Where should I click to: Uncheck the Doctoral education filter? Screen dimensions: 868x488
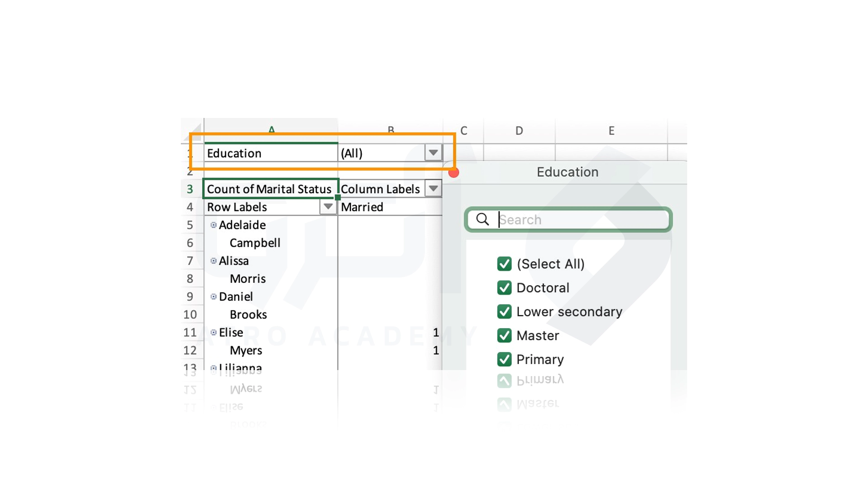click(x=505, y=288)
